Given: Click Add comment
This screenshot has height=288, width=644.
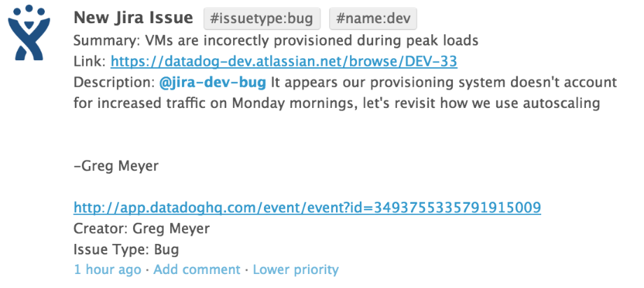Looking at the screenshot, I should [197, 270].
